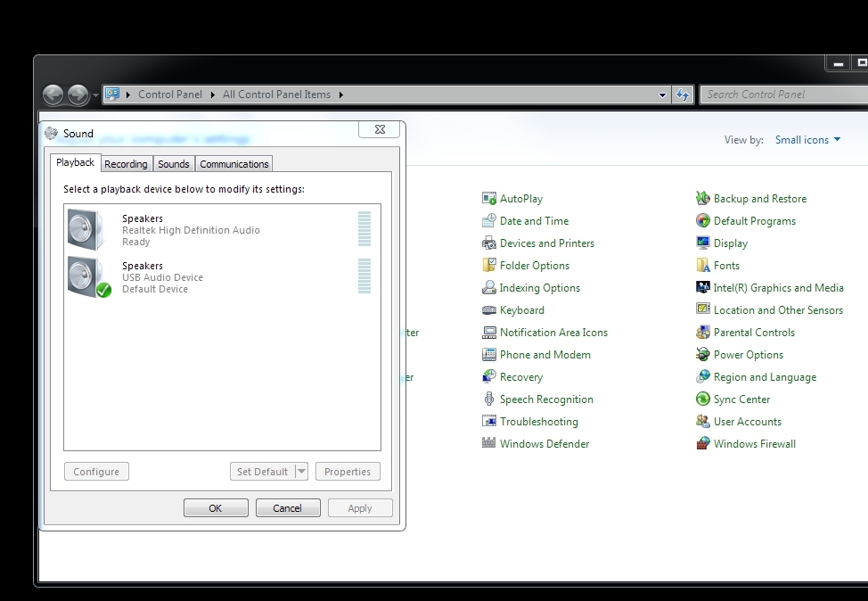This screenshot has width=868, height=601.
Task: Click the Windows Defender icon
Action: pos(488,442)
